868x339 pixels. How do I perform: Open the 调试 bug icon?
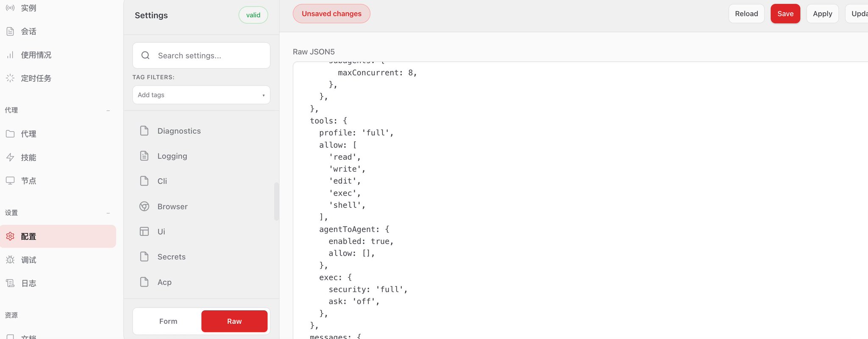(x=10, y=260)
